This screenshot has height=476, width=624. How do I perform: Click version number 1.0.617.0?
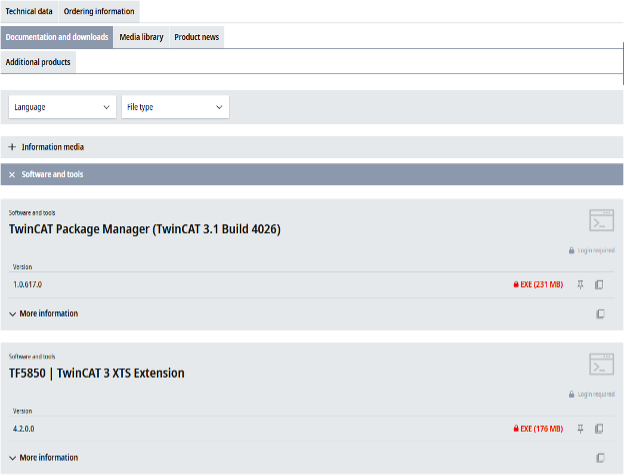click(x=27, y=285)
